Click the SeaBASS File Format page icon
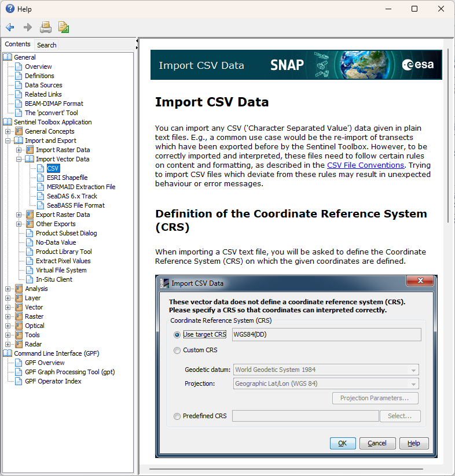This screenshot has width=455, height=476. (41, 205)
